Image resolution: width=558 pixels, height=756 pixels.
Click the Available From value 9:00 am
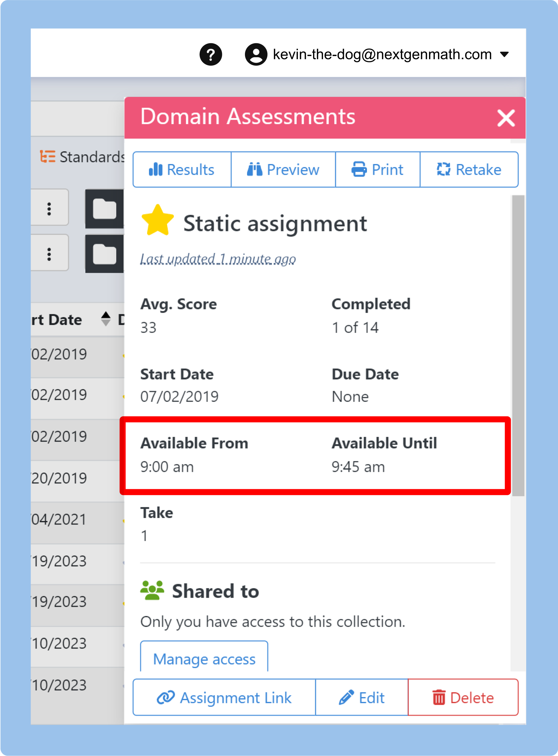click(167, 467)
